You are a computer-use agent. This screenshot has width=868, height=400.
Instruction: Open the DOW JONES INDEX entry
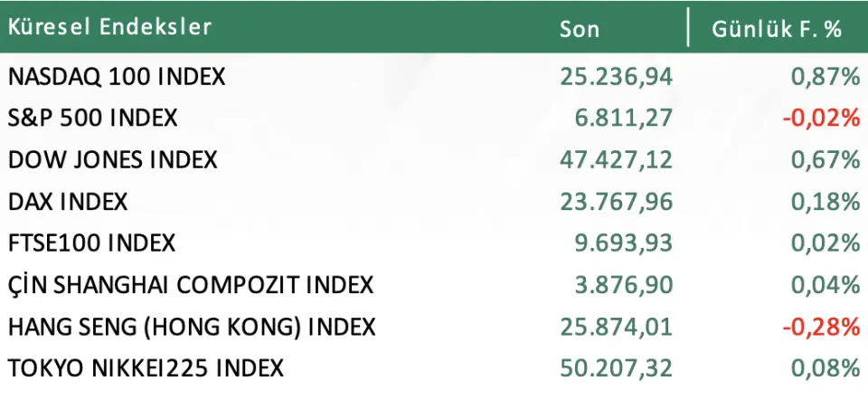112,160
